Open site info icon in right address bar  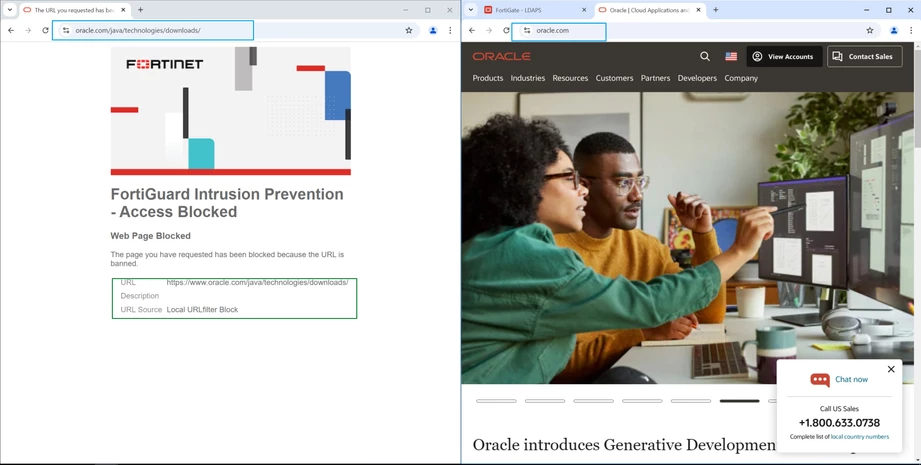pyautogui.click(x=527, y=31)
